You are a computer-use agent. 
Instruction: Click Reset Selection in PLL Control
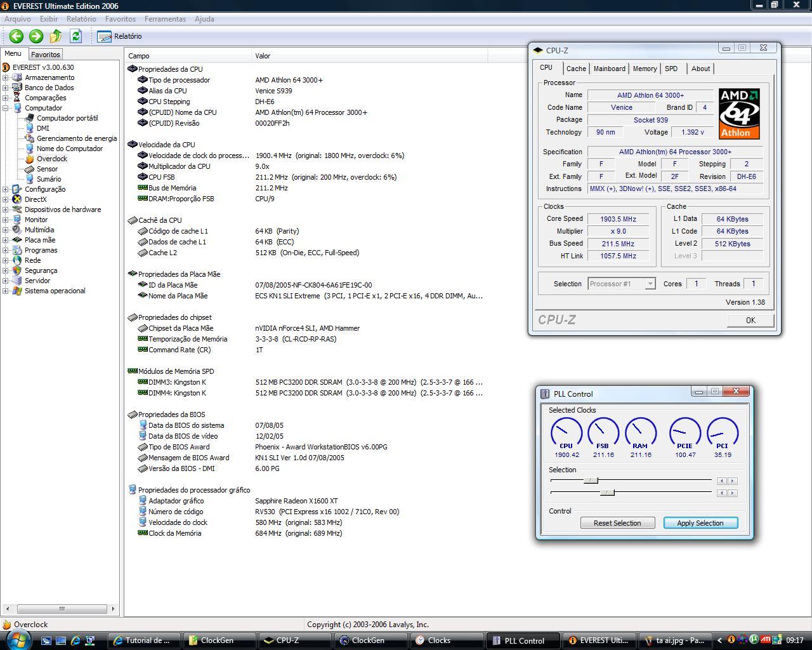coord(617,523)
